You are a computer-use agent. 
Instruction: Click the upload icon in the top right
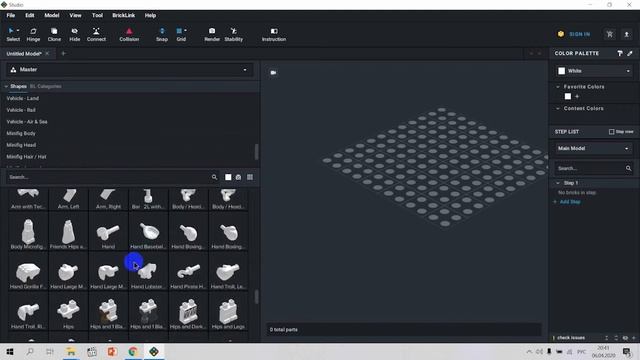627,34
